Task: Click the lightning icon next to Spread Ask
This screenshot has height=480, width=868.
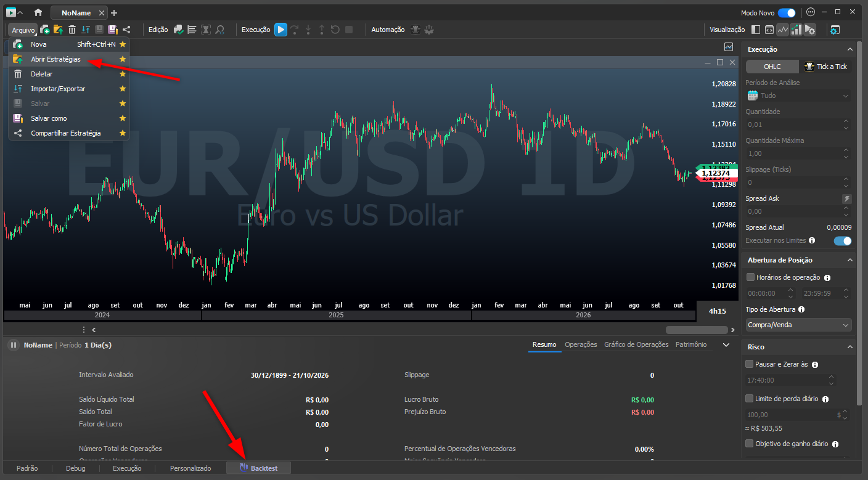Action: point(846,198)
